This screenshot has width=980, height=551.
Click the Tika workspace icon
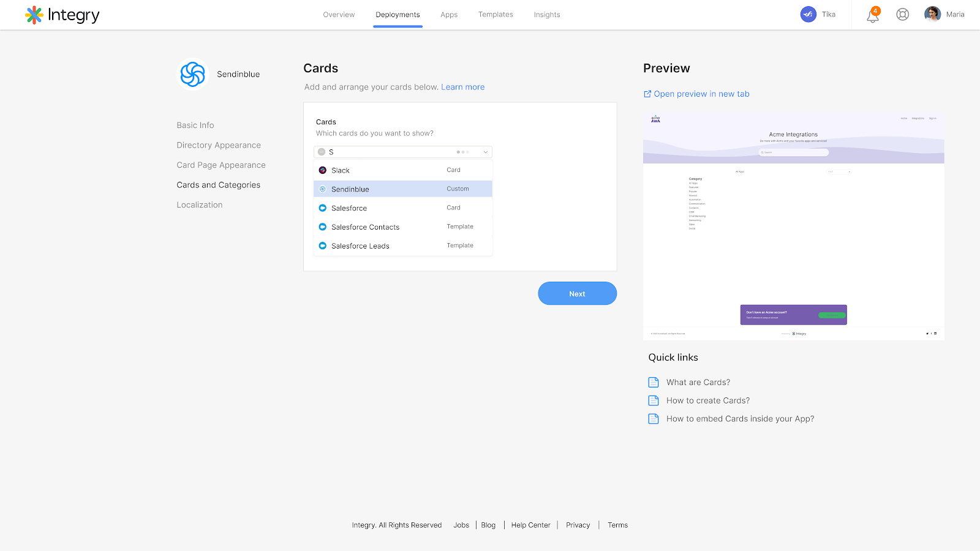808,14
